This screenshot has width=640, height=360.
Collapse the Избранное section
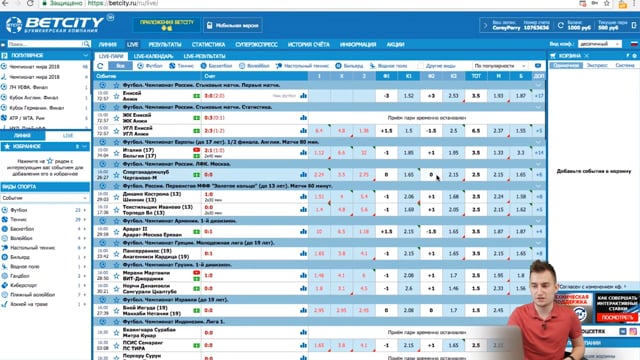click(84, 147)
